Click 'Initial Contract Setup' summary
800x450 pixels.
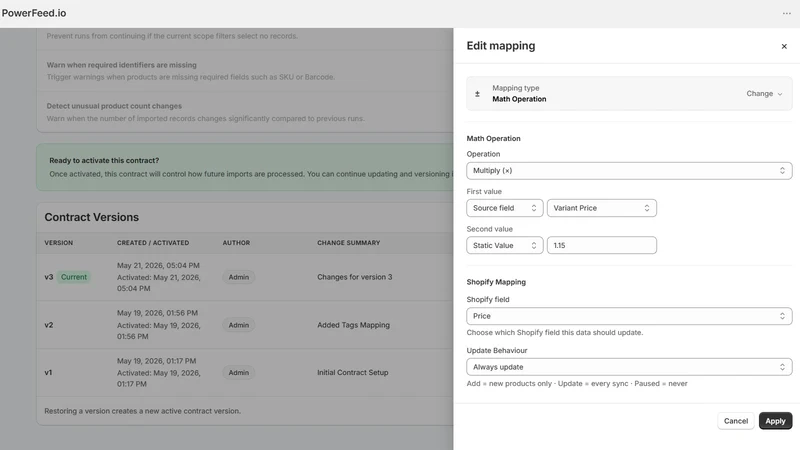[x=353, y=372]
